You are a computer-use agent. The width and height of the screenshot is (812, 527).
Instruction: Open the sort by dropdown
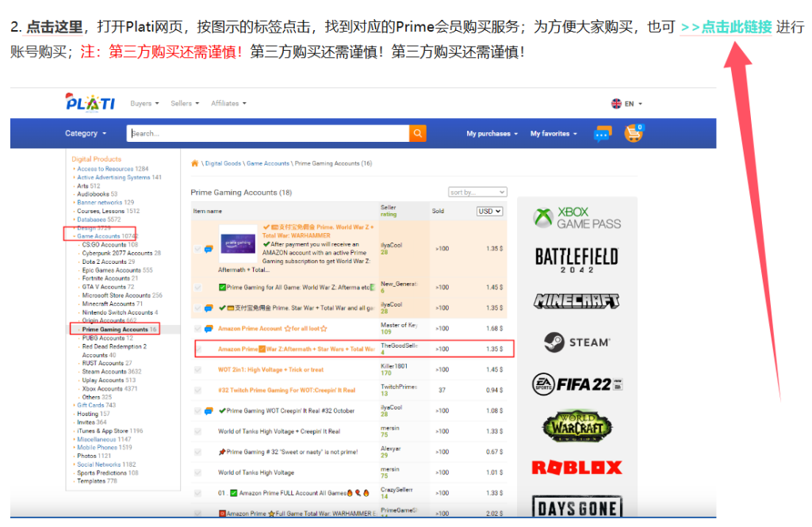477,192
